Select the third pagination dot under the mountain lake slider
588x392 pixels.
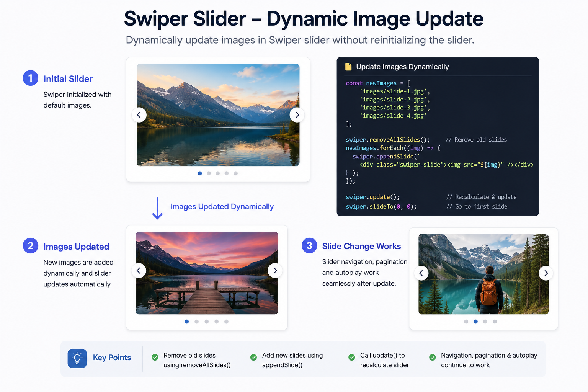pos(218,173)
